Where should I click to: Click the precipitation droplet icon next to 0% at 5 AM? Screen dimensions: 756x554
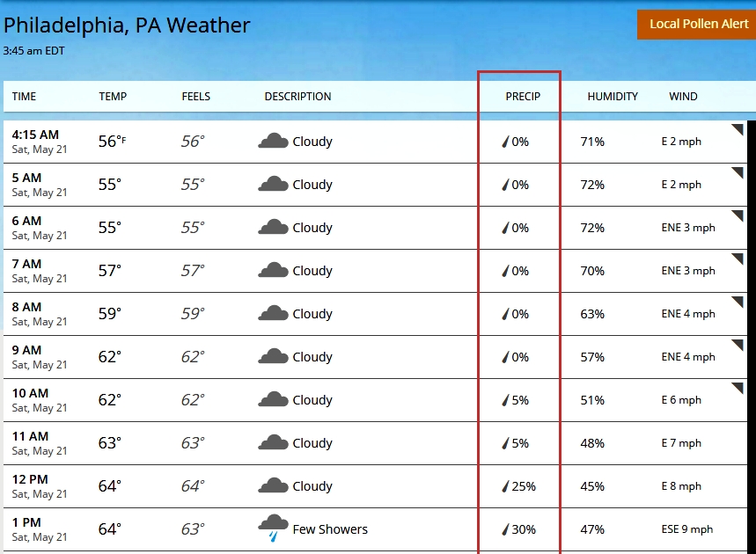pos(504,185)
